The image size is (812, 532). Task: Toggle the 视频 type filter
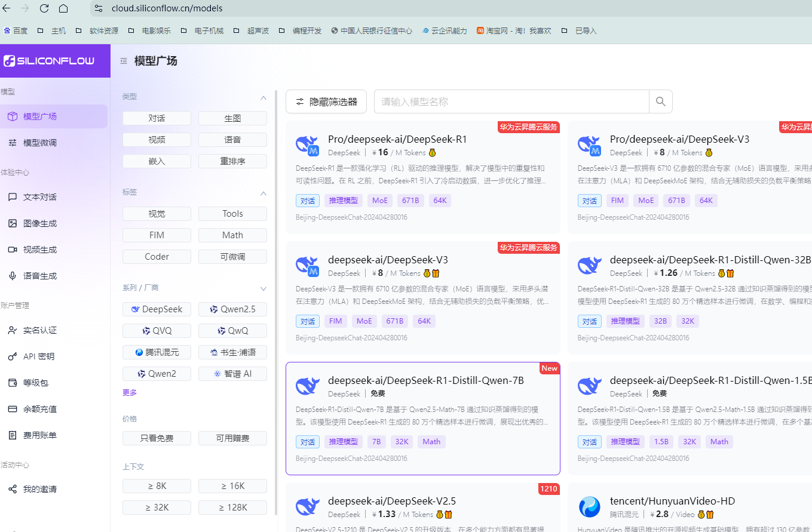[157, 140]
